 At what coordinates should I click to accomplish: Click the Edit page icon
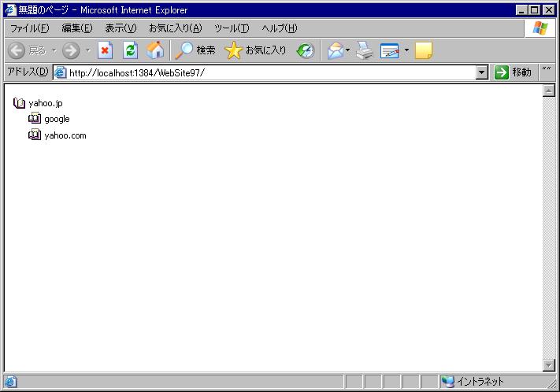389,50
